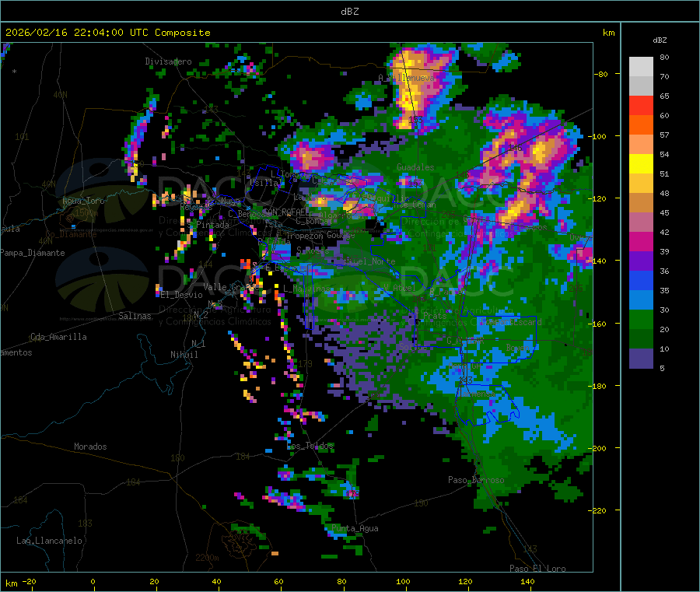
Task: Click the Nihuil place label
Action: click(184, 355)
